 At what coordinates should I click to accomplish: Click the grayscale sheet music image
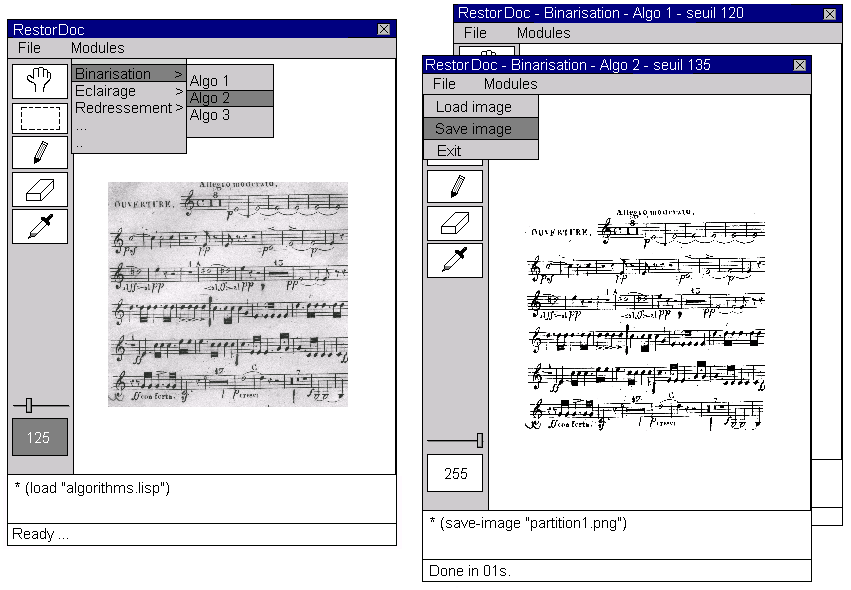pyautogui.click(x=228, y=294)
